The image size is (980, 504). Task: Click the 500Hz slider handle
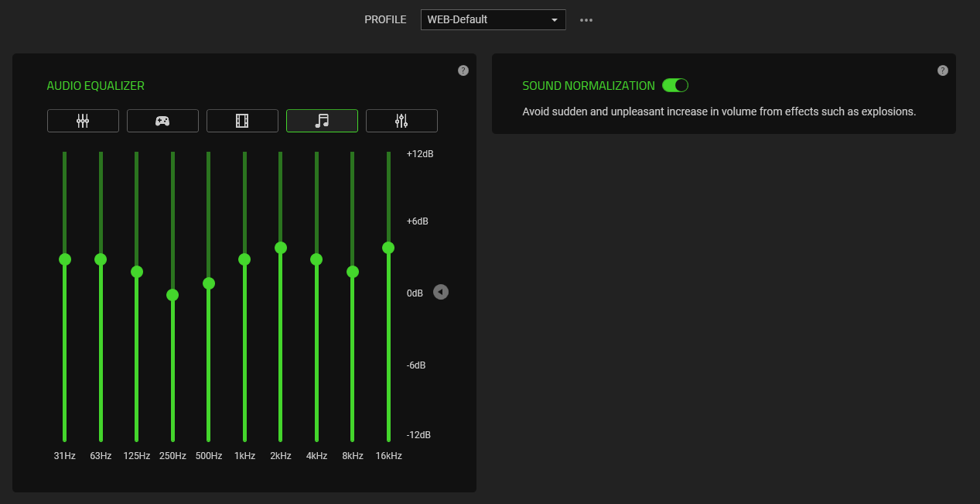(209, 283)
